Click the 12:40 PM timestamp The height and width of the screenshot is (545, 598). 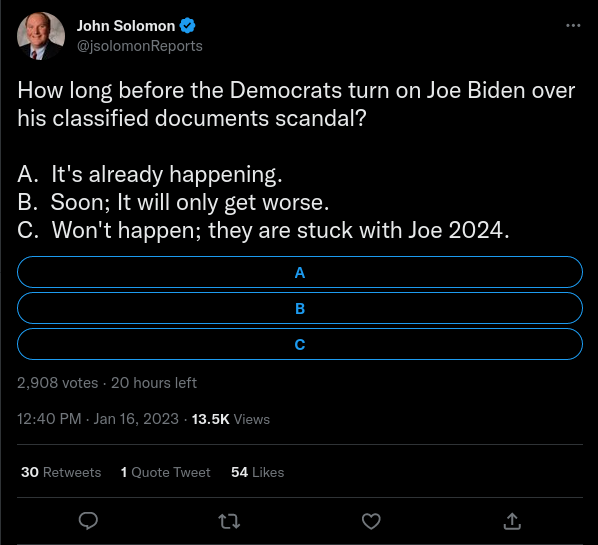pos(49,419)
